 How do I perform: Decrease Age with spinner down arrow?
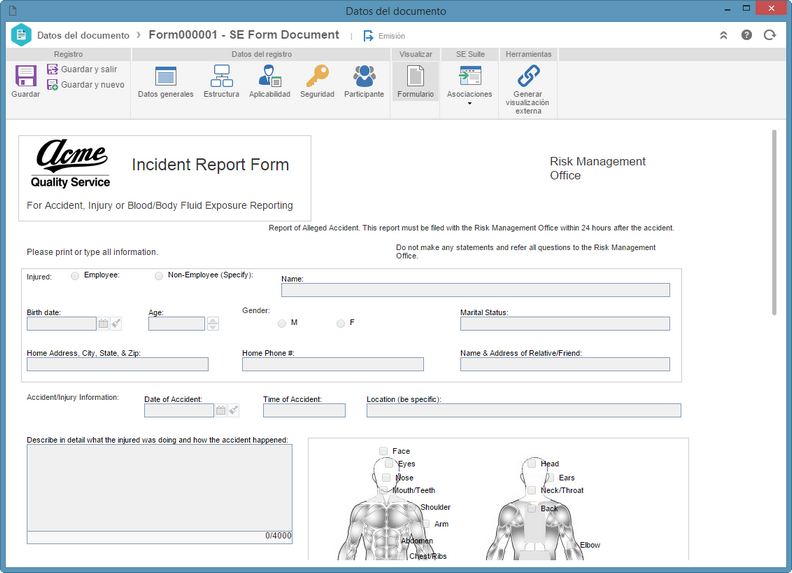coord(213,327)
